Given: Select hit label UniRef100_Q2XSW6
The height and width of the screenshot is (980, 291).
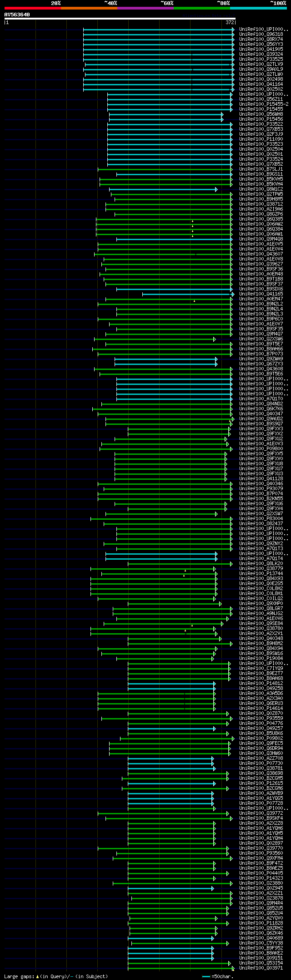Looking at the screenshot, I should 261,339.
